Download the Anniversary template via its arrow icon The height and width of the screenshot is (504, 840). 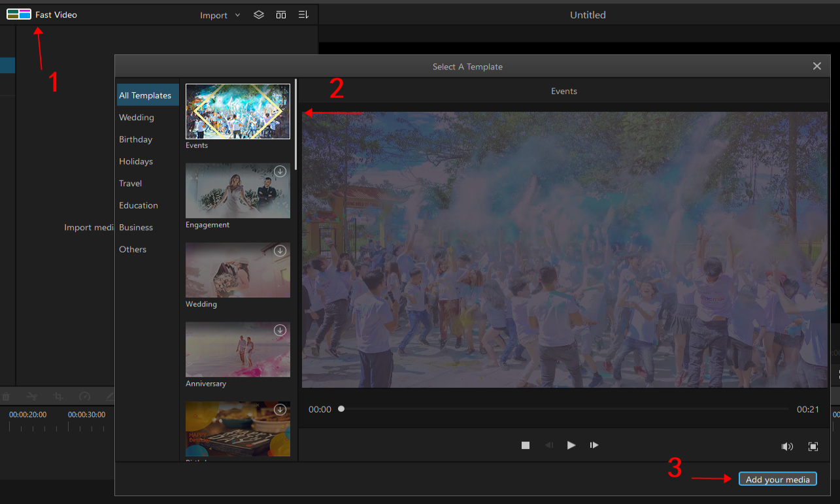(280, 330)
